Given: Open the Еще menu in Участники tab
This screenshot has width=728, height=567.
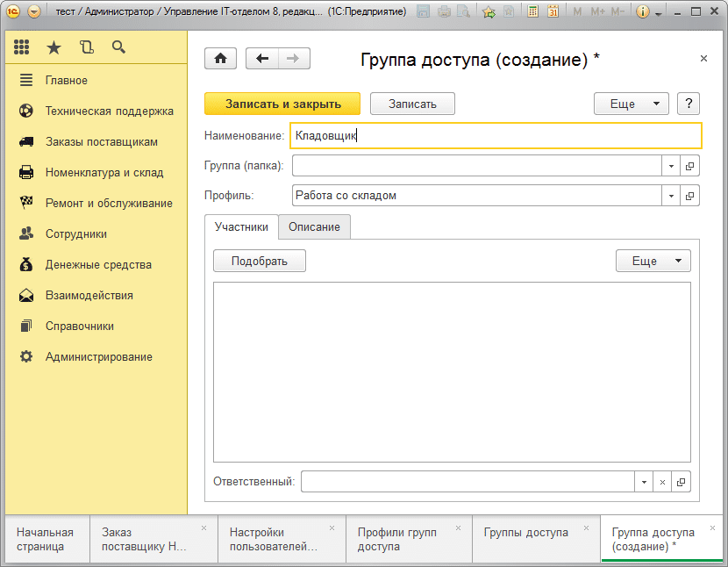Looking at the screenshot, I should [653, 261].
